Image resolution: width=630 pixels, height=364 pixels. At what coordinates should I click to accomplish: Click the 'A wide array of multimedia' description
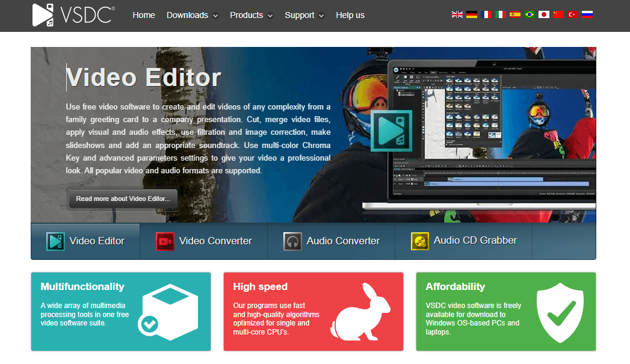(x=85, y=314)
